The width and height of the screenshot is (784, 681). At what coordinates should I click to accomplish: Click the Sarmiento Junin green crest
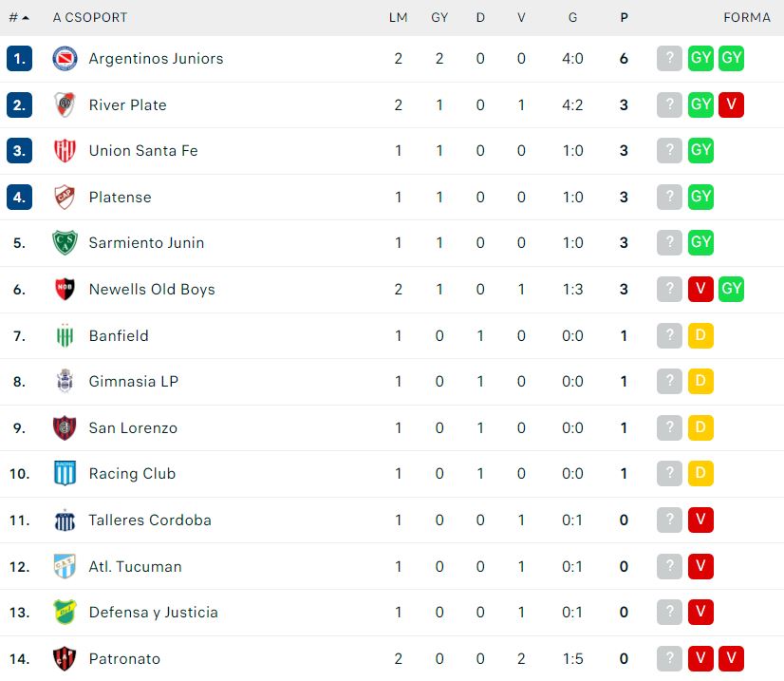(x=65, y=242)
